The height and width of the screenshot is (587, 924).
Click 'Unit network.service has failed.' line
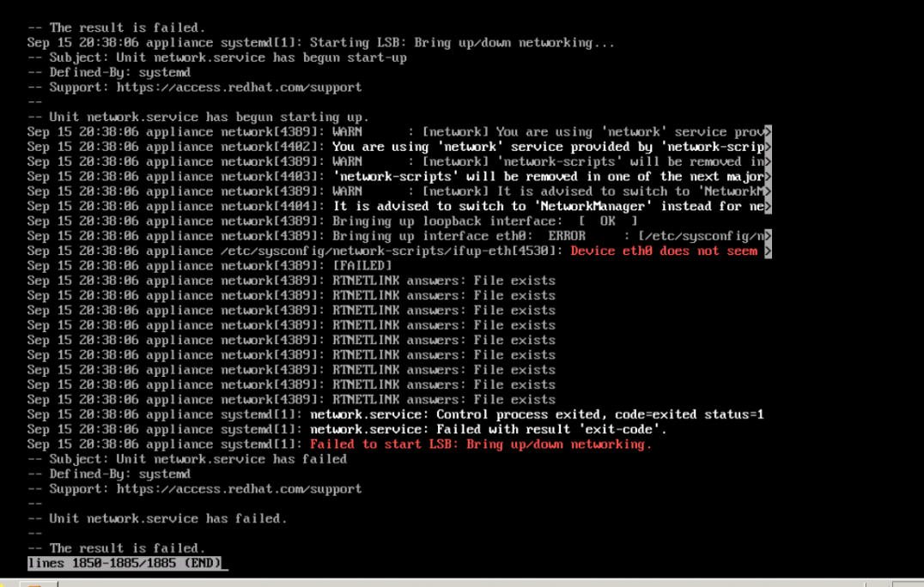pyautogui.click(x=167, y=518)
